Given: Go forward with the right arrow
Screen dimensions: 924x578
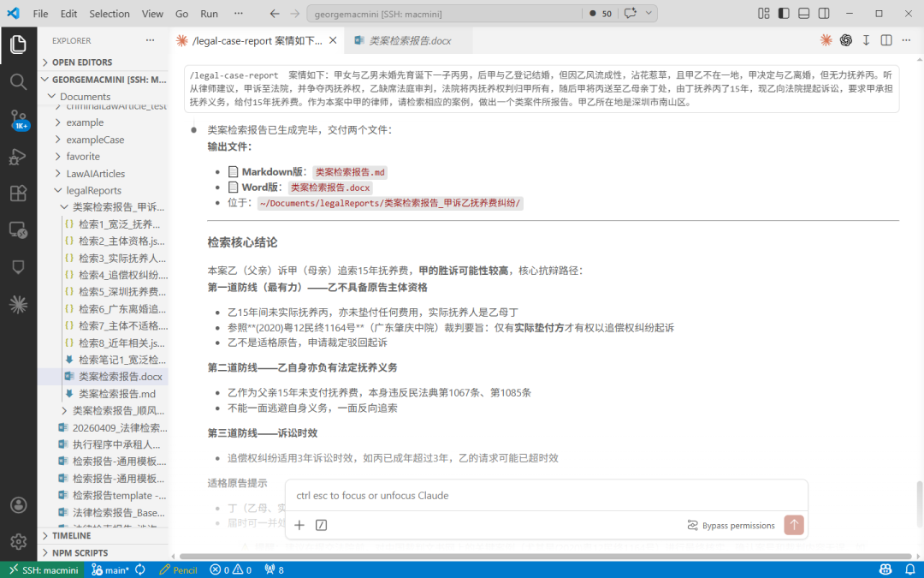Looking at the screenshot, I should coord(295,14).
